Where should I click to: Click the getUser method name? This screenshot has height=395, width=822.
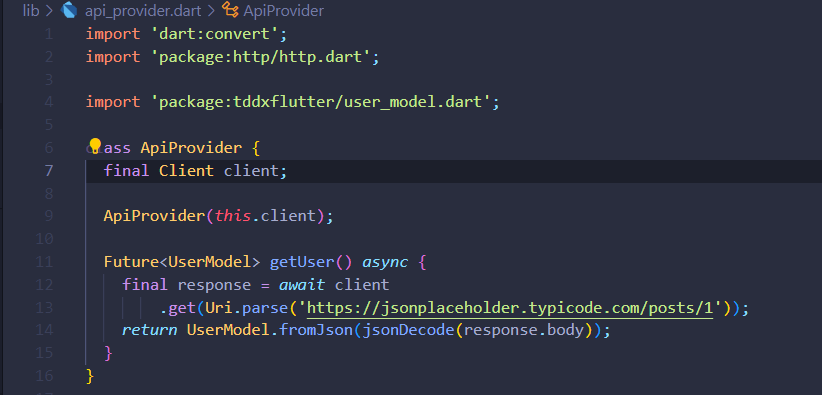tap(302, 262)
